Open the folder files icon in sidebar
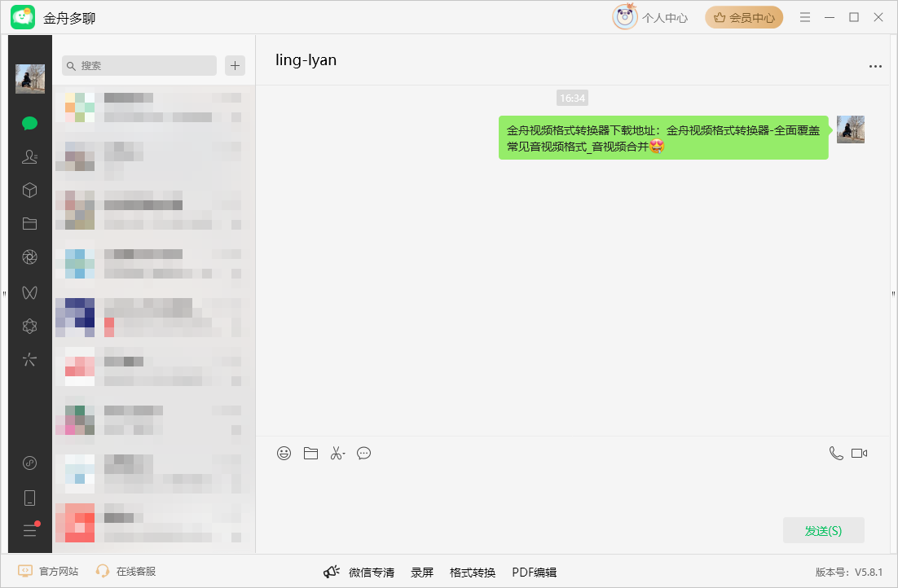Screen dimensions: 898x588 click(30, 224)
